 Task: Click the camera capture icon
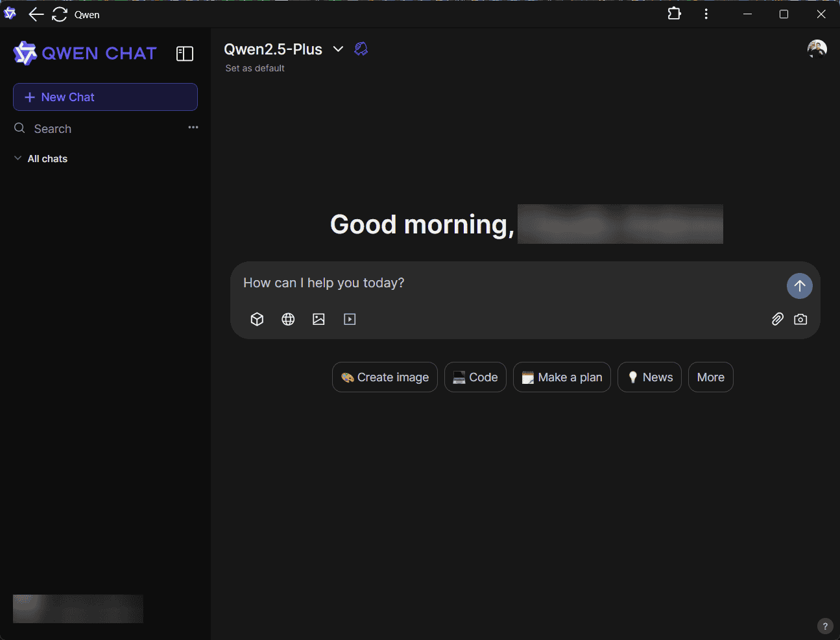(800, 319)
